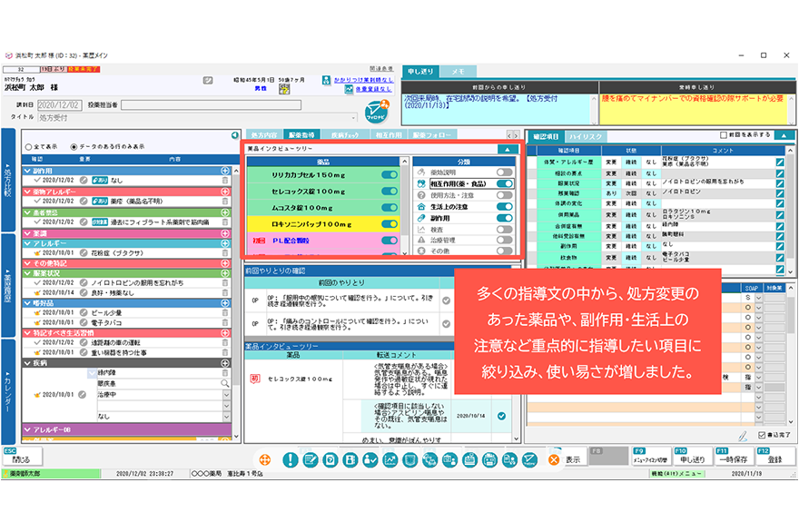Click the add icon on 副作用 header

click(x=224, y=171)
